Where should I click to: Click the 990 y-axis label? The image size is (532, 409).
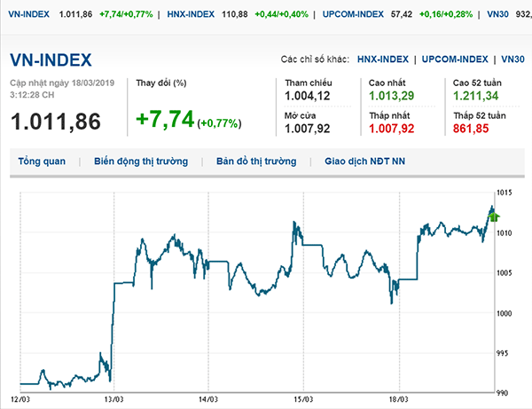(x=502, y=393)
